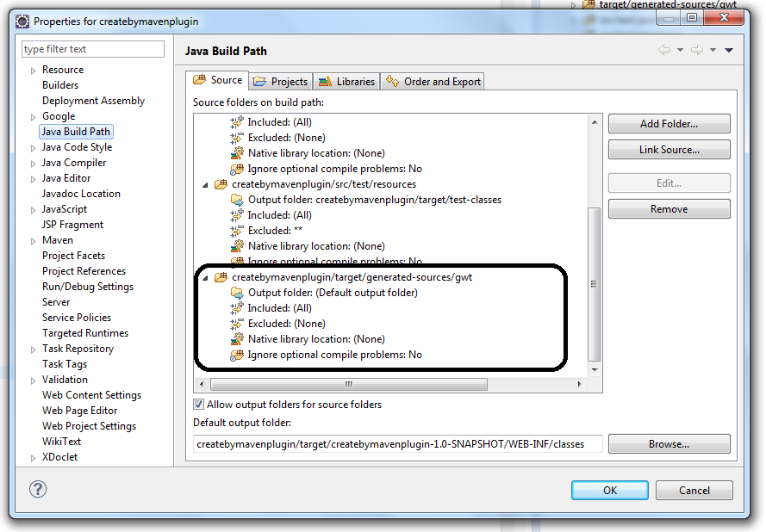766x532 pixels.
Task: Click the Source tab icon
Action: point(199,79)
